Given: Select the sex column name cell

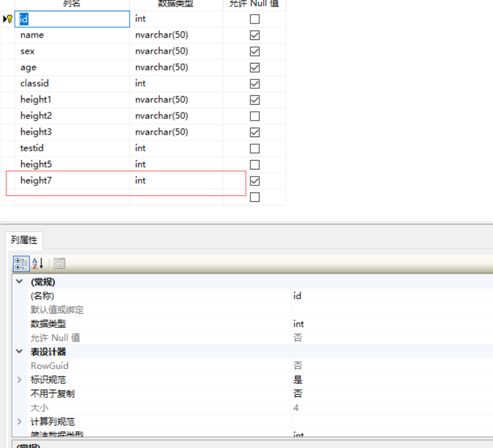Looking at the screenshot, I should (72, 51).
